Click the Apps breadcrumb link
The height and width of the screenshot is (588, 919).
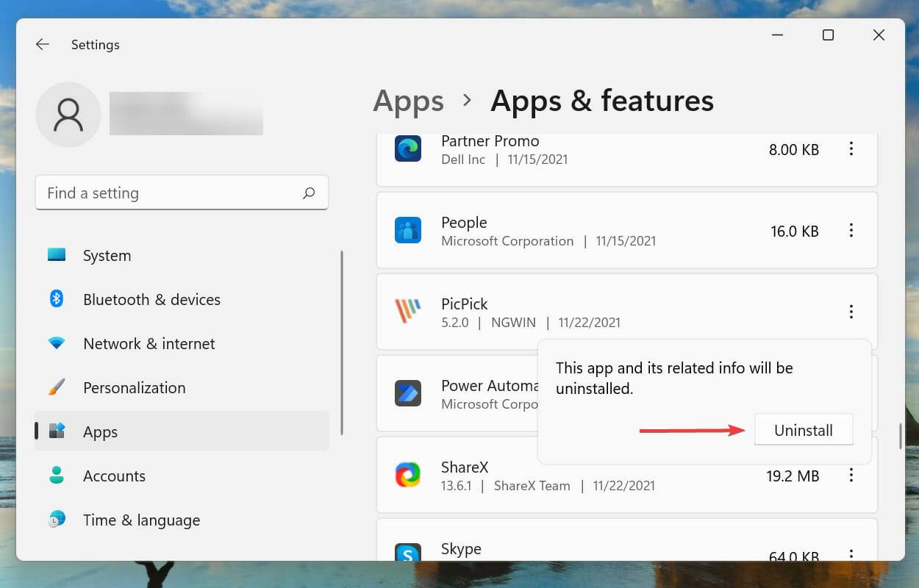coord(409,101)
